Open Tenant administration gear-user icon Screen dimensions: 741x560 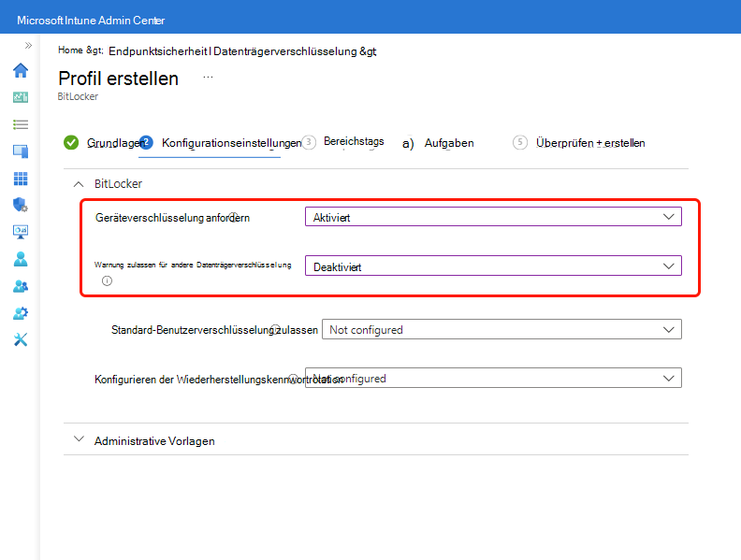click(21, 313)
